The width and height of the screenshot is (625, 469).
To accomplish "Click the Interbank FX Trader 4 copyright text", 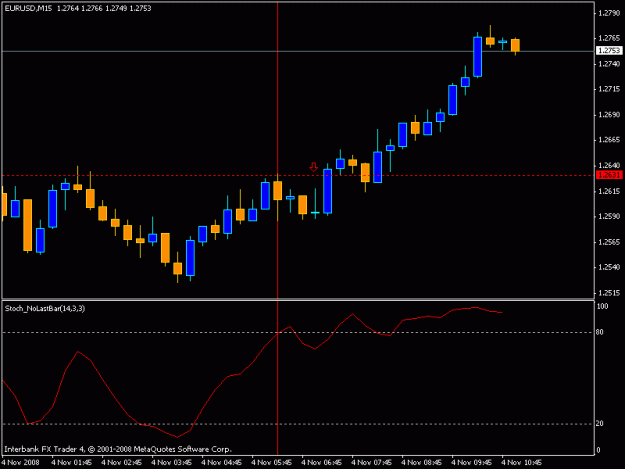I will [x=118, y=449].
